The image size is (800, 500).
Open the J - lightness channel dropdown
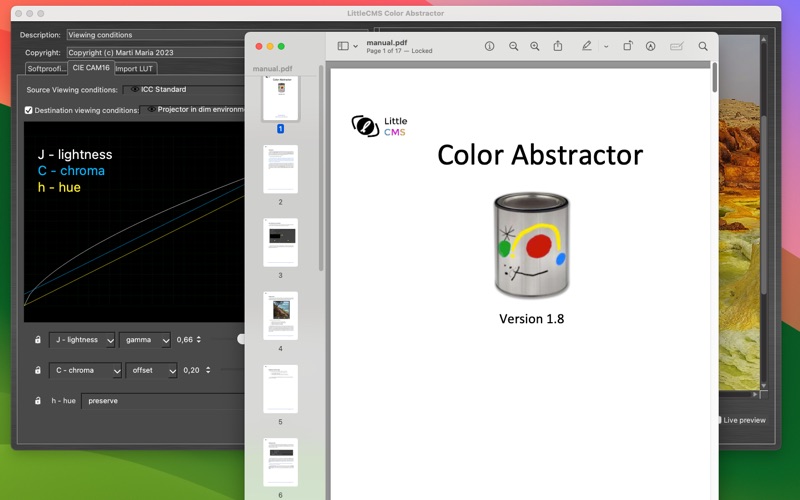pyautogui.click(x=82, y=340)
